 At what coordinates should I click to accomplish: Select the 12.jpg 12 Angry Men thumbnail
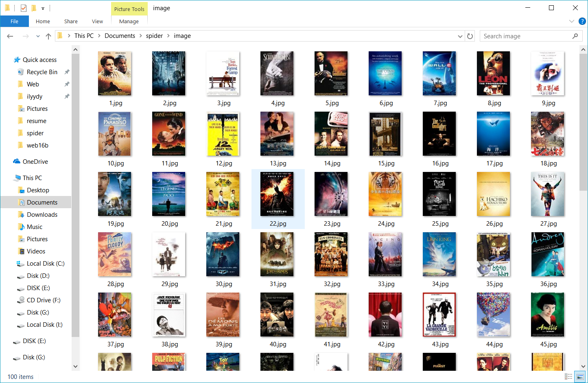point(223,134)
